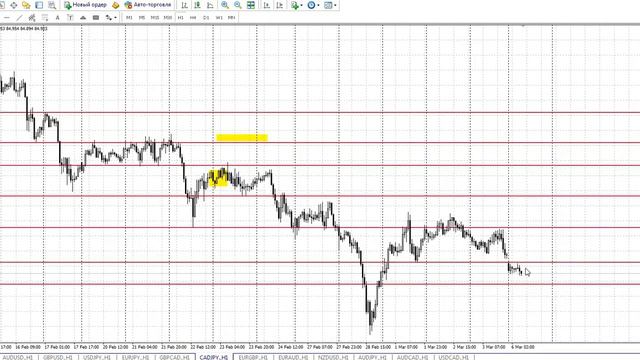This screenshot has height=360, width=640.
Task: Select the active CADJPY,H1 chart tab
Action: (x=213, y=357)
